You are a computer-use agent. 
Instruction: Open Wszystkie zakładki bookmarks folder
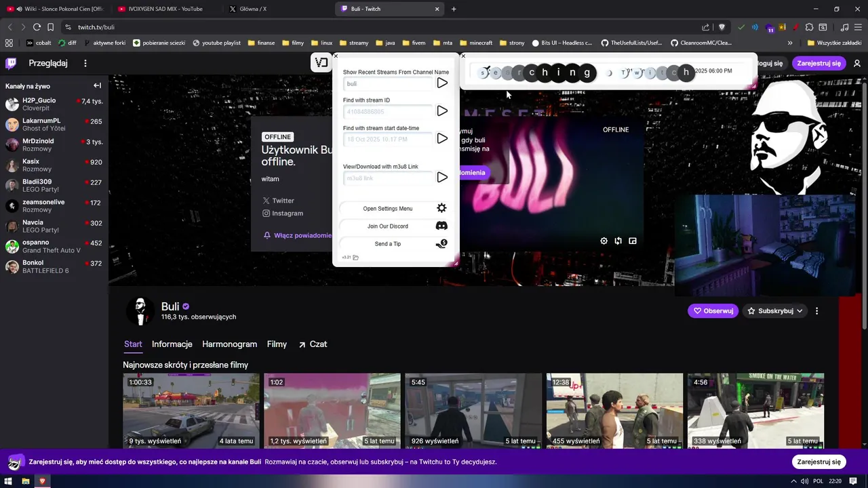pos(835,43)
